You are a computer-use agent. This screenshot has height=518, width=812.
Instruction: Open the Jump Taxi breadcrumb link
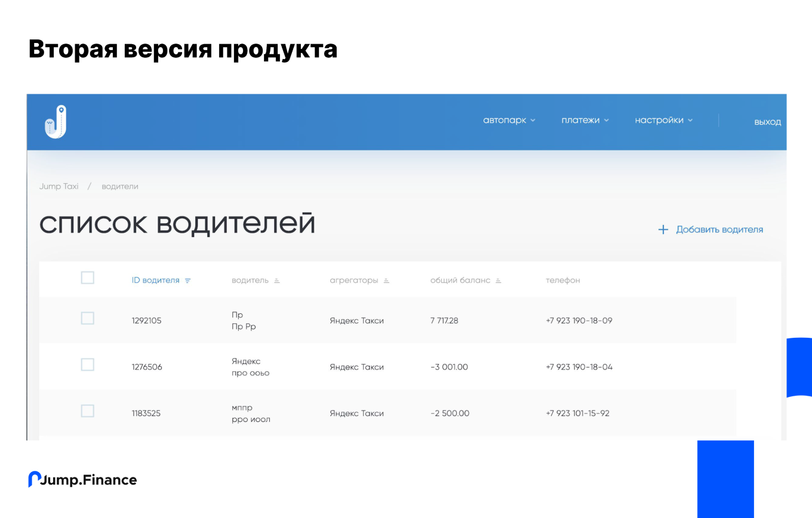point(59,186)
